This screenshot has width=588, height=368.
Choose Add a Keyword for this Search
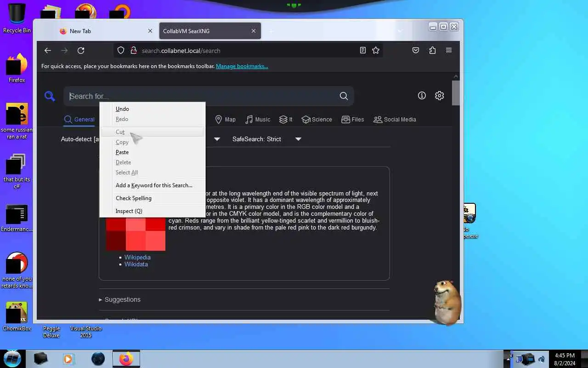[x=152, y=185]
